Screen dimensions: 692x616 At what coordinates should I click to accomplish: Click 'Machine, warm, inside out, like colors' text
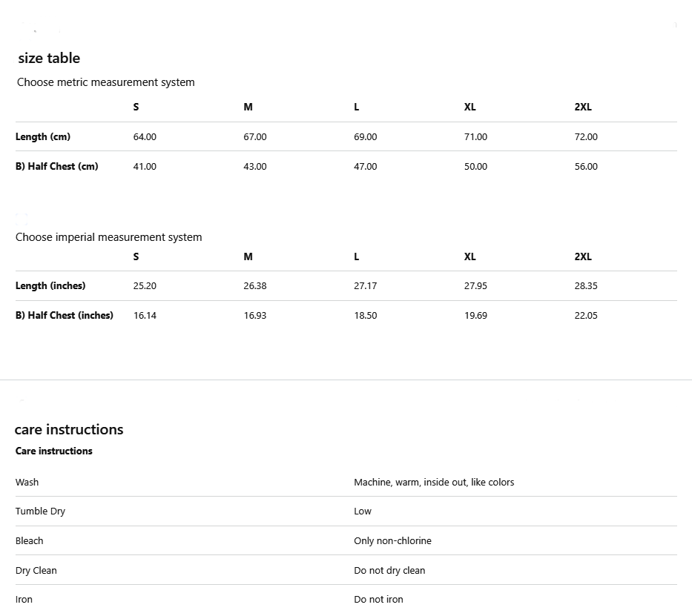pos(435,483)
